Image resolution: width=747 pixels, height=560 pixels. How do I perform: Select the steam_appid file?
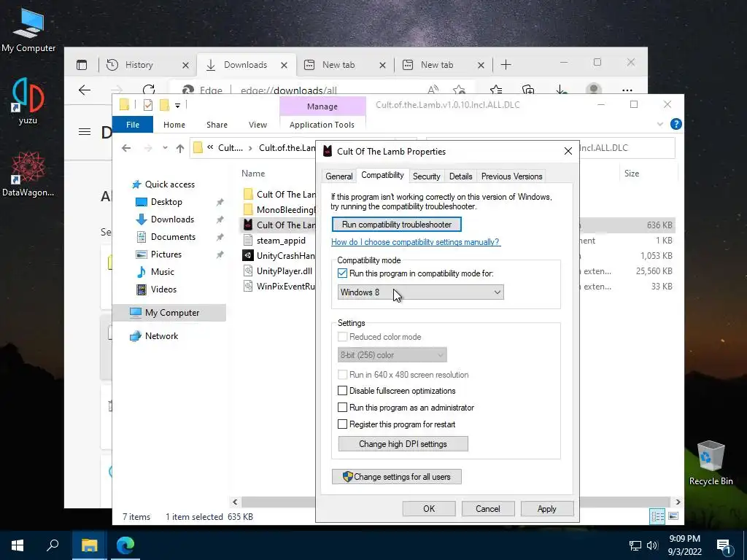281,241
